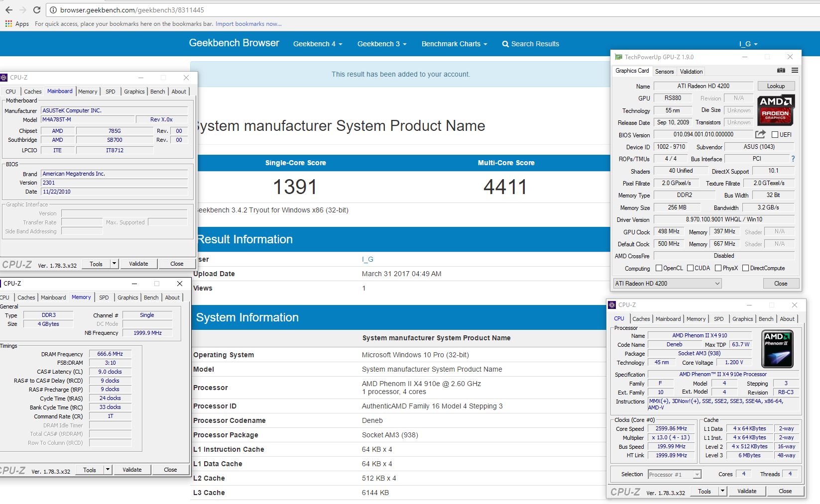Click the motherboard Model field M4A785T-M
Viewport: 820px width, 504px height.
coord(88,119)
